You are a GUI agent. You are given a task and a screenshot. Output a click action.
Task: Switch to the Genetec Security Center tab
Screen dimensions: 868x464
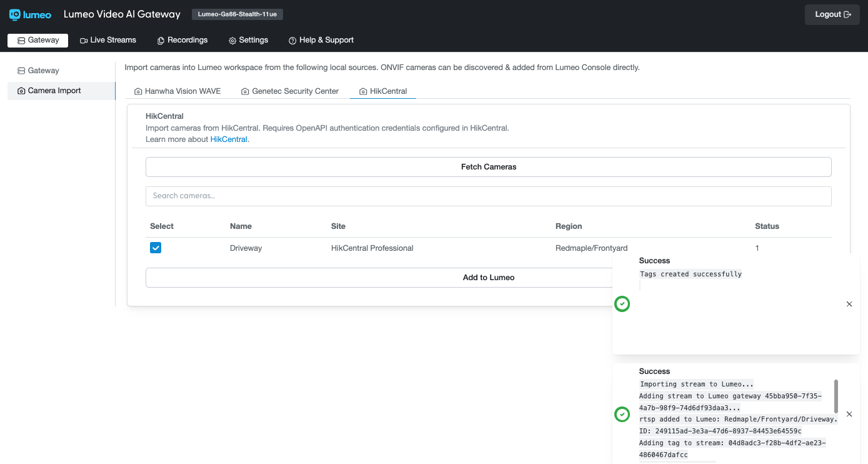coord(290,91)
